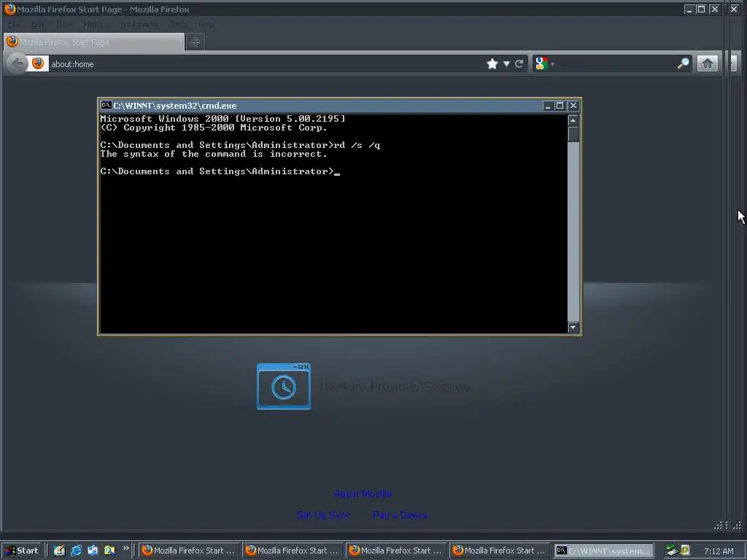Screen dimensions: 747x560
Task: Launch Internet Explorer from quick launch
Action: [x=76, y=551]
